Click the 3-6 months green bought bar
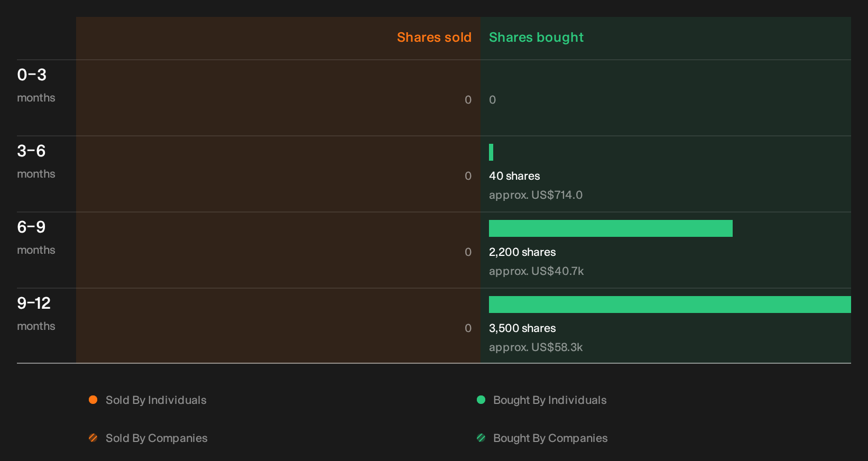 tap(491, 152)
